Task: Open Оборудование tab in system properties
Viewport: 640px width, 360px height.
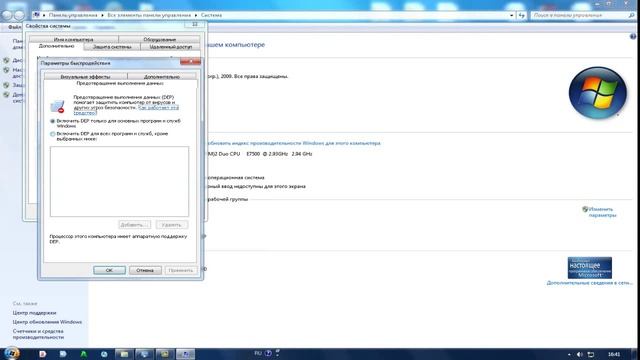Action: coord(160,40)
